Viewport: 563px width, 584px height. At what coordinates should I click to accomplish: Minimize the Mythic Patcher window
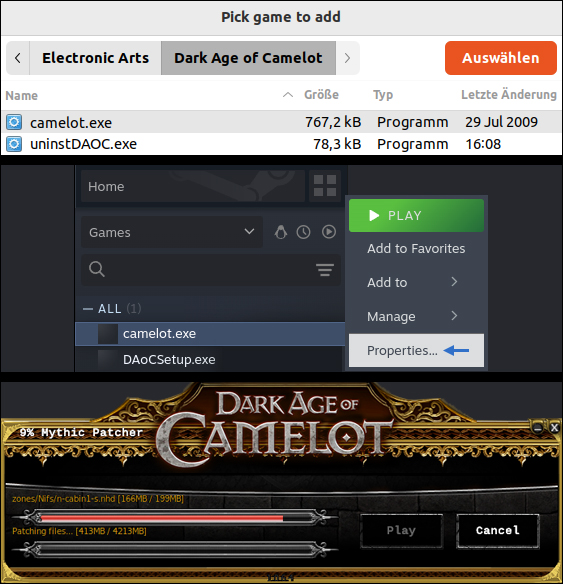pyautogui.click(x=537, y=428)
